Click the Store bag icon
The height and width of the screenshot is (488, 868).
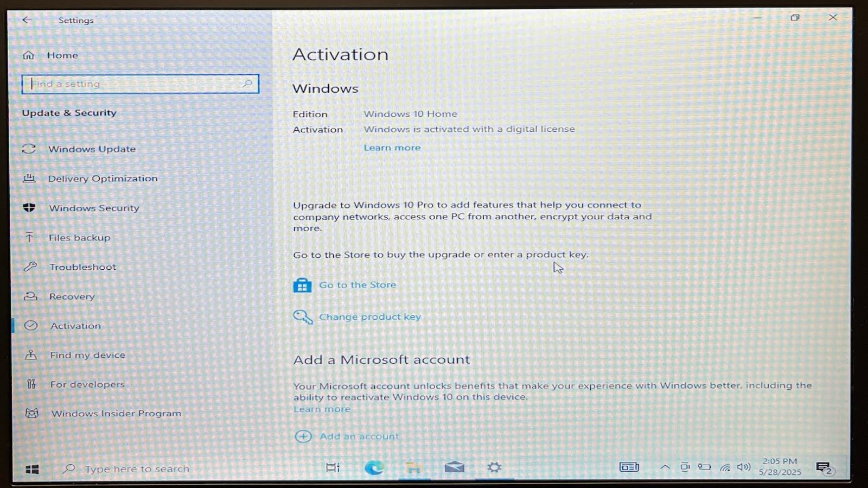coord(302,285)
